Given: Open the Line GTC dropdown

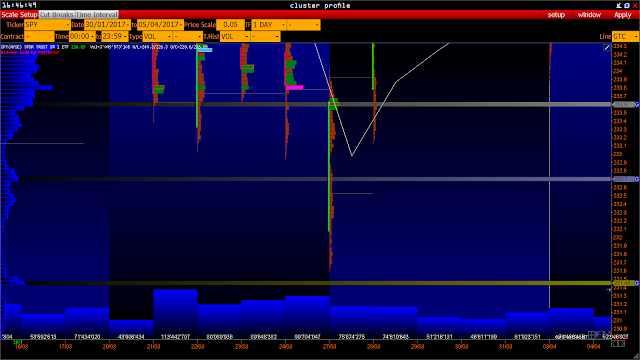Looking at the screenshot, I should click(625, 36).
